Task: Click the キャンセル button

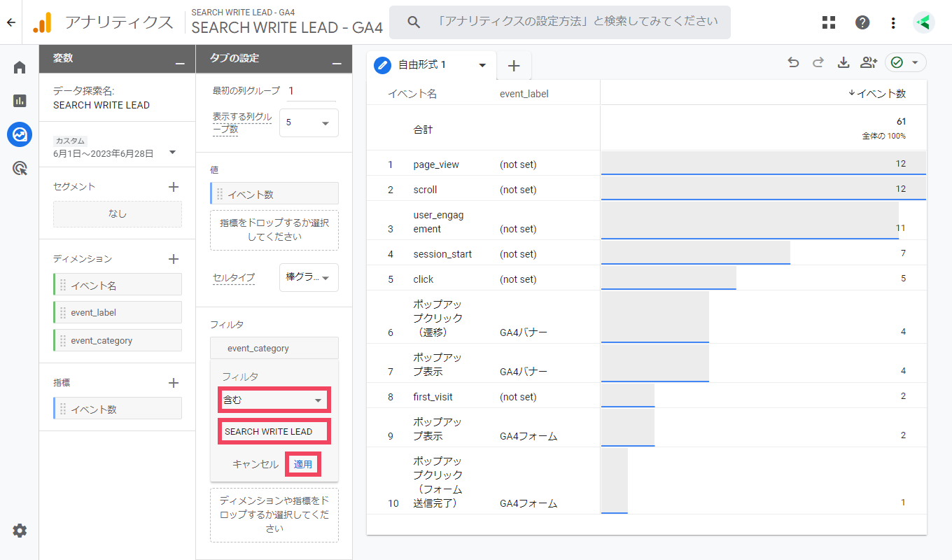Action: point(255,464)
